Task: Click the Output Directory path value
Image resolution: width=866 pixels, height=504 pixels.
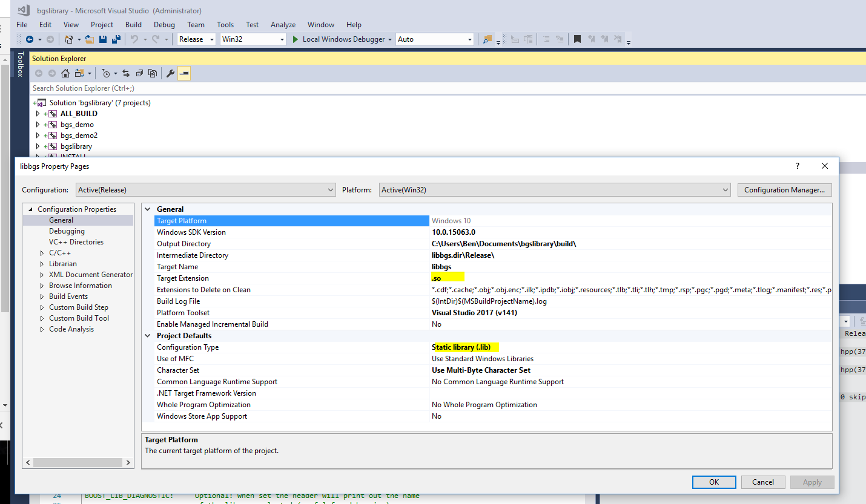Action: click(x=504, y=244)
